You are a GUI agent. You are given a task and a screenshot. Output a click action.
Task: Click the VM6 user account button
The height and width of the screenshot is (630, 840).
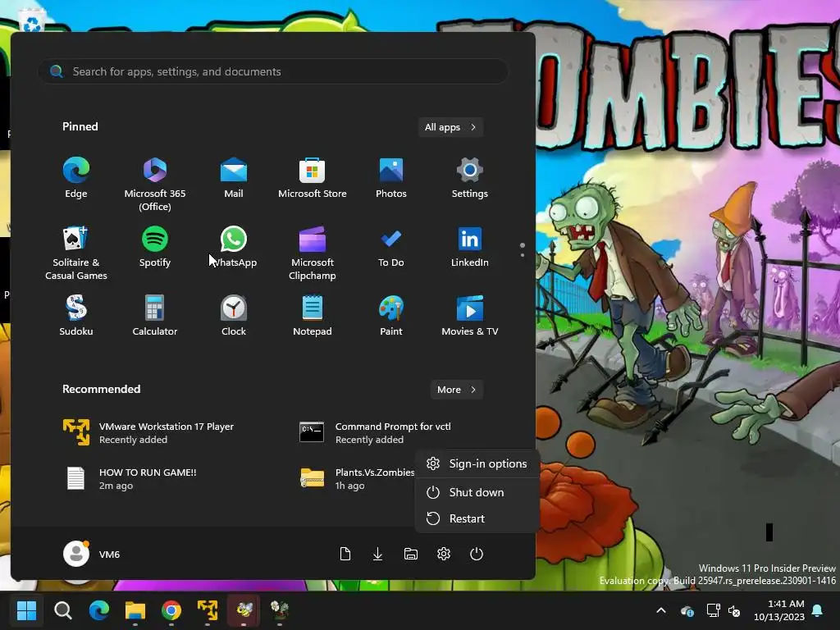pos(92,554)
